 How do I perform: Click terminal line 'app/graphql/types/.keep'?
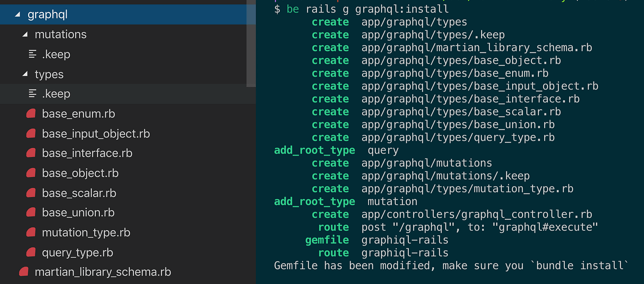[433, 35]
